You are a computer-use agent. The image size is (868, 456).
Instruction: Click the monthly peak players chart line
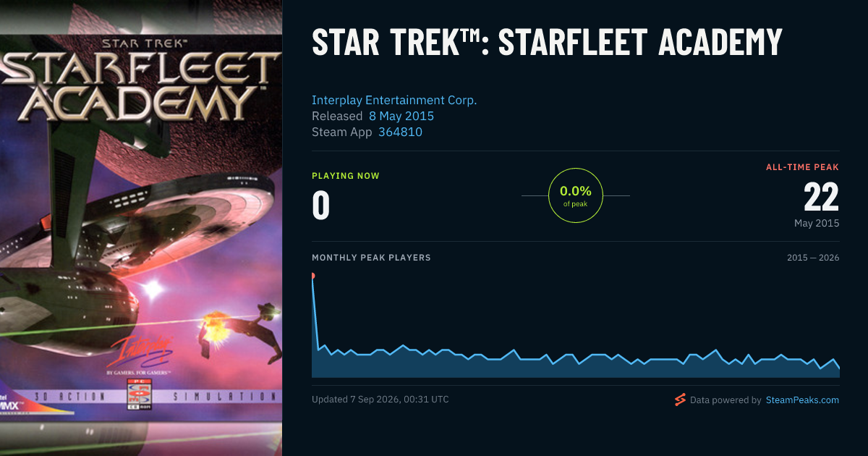576,357
